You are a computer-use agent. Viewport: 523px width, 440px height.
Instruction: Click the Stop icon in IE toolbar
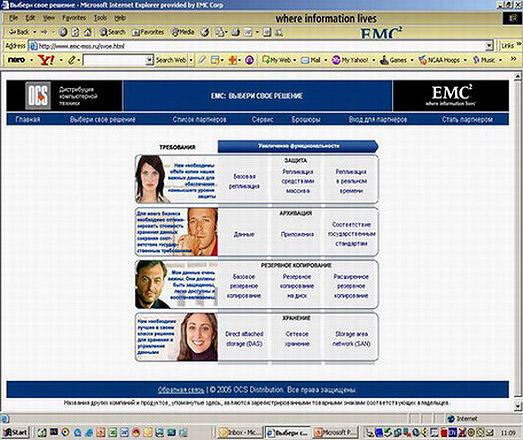(x=63, y=32)
